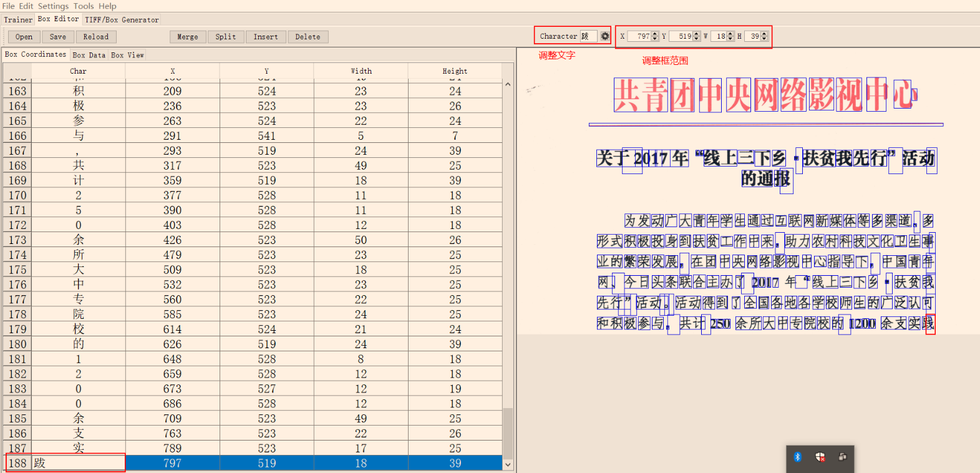
Task: Click the Delete button
Action: [x=308, y=37]
